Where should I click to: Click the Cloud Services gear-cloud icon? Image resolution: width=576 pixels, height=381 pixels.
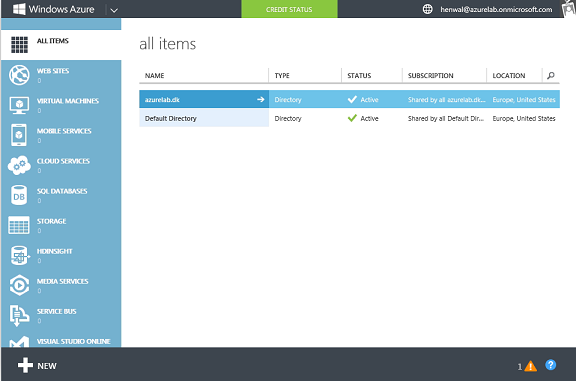[19, 165]
